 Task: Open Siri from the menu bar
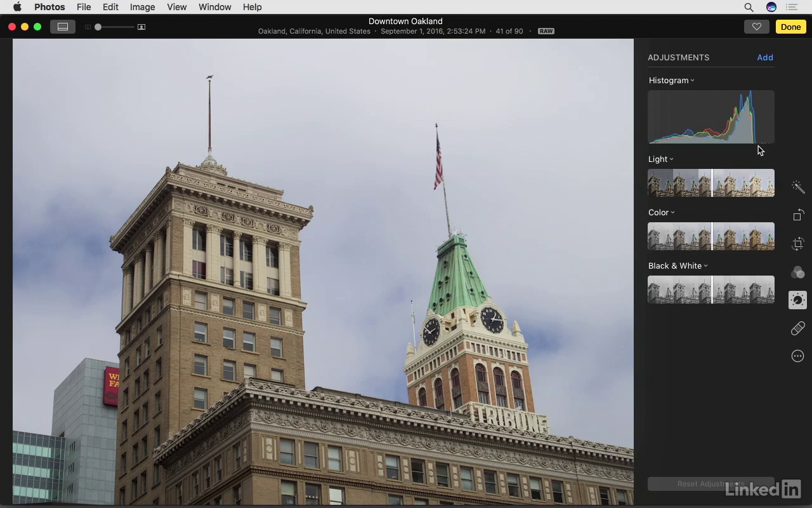tap(771, 7)
